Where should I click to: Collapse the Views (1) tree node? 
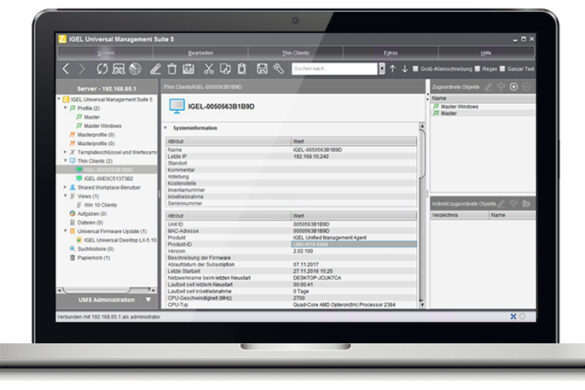65,196
